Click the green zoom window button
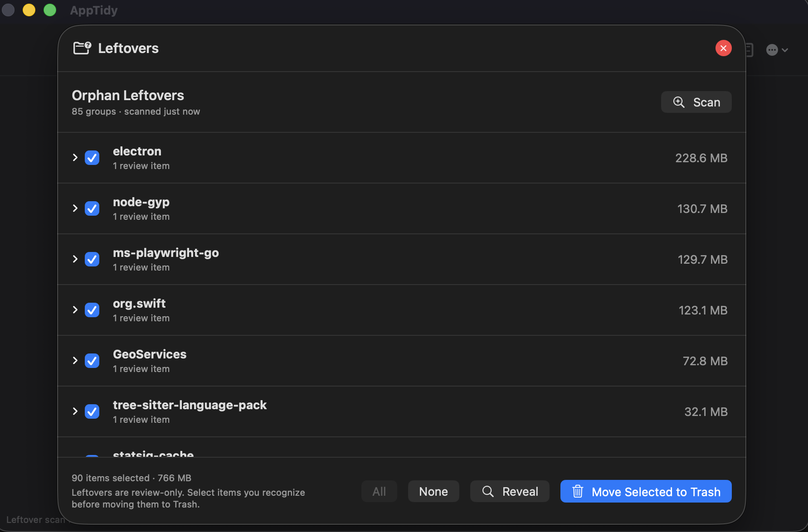 (50, 10)
